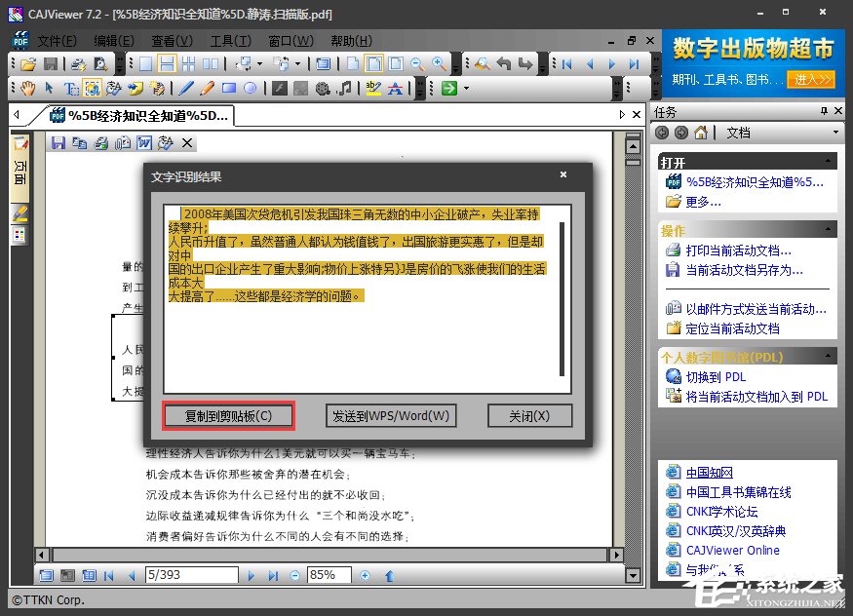Viewport: 853px width, 616px height.
Task: Open the 文件(F) menu
Action: click(57, 41)
